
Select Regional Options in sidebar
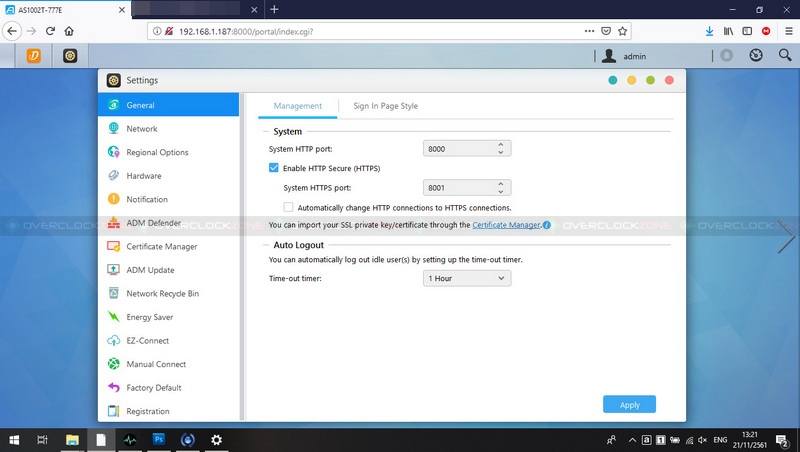coord(168,152)
